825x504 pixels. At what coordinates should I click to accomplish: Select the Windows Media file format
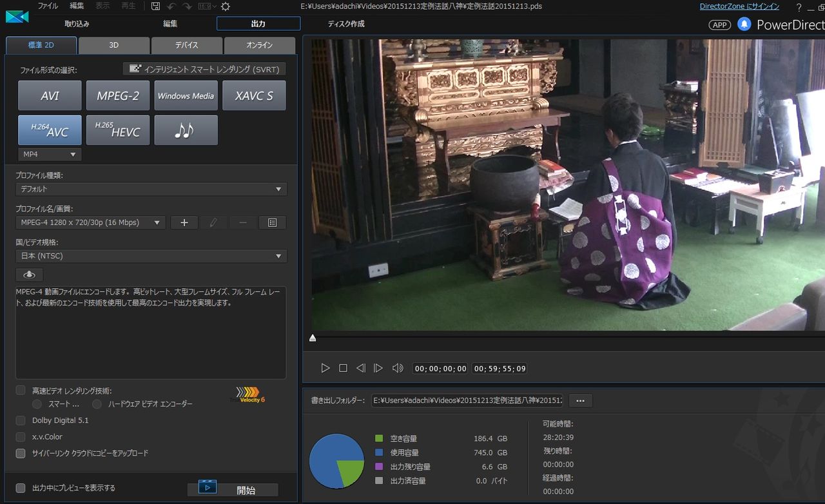point(186,96)
